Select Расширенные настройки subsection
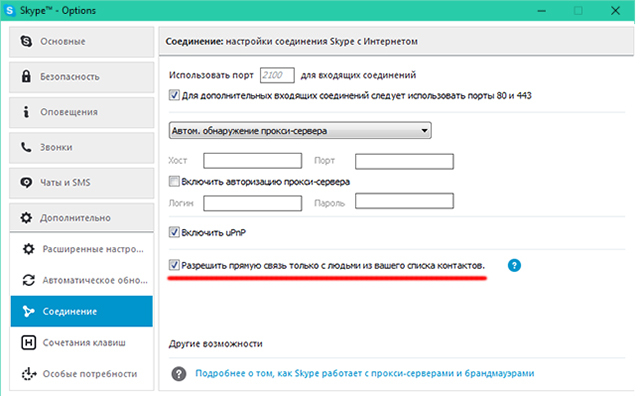640x396 pixels. (x=82, y=249)
